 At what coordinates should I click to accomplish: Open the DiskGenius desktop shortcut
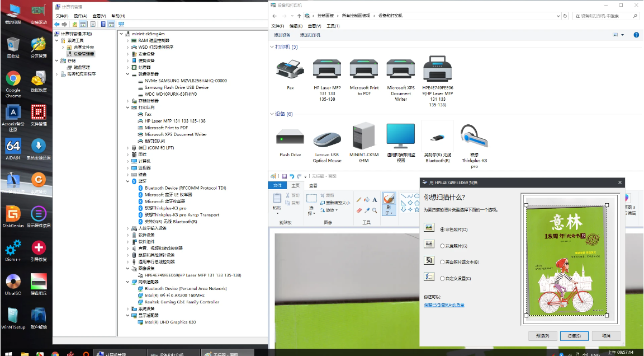[x=13, y=216]
